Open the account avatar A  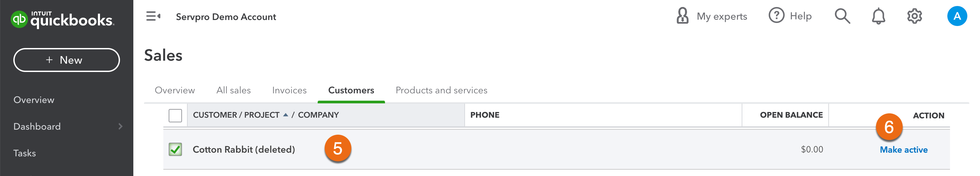click(x=956, y=16)
